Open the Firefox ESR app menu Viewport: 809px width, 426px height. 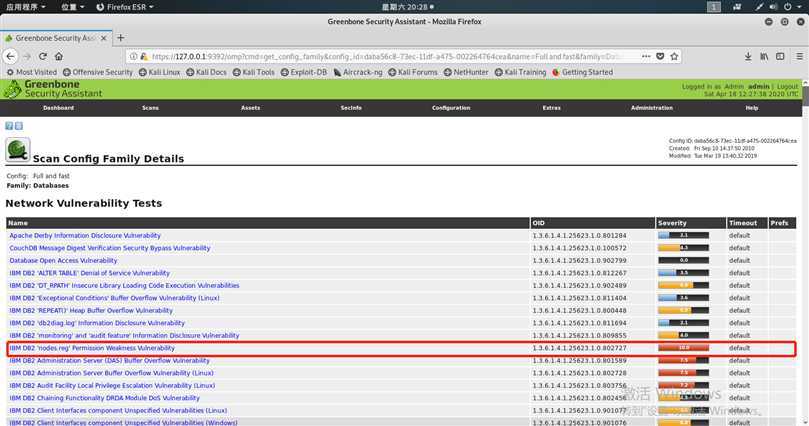pyautogui.click(x=125, y=7)
